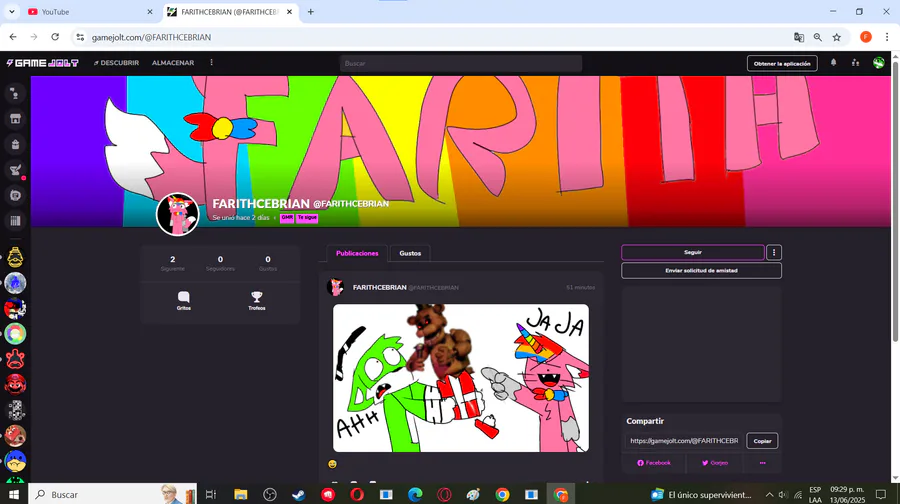Open the friends list icon in header
This screenshot has height=504, width=900.
(855, 63)
